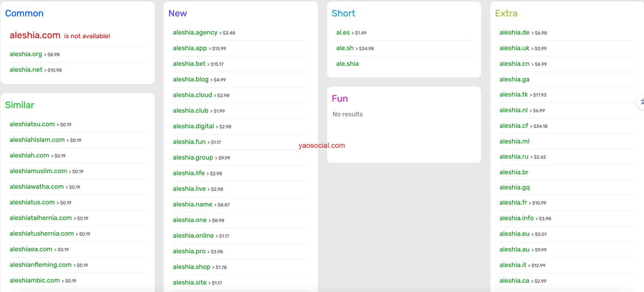Click the unavailable aleshia.com domain

coord(35,35)
